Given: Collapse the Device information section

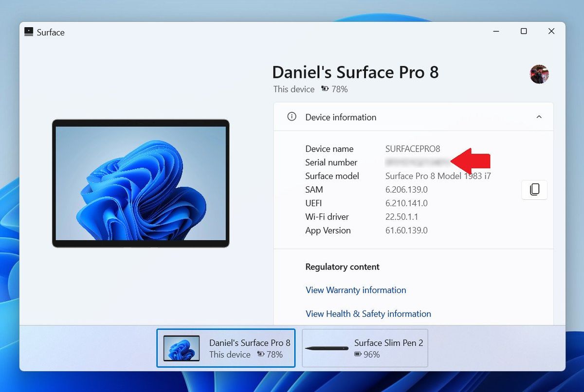Looking at the screenshot, I should tap(539, 117).
